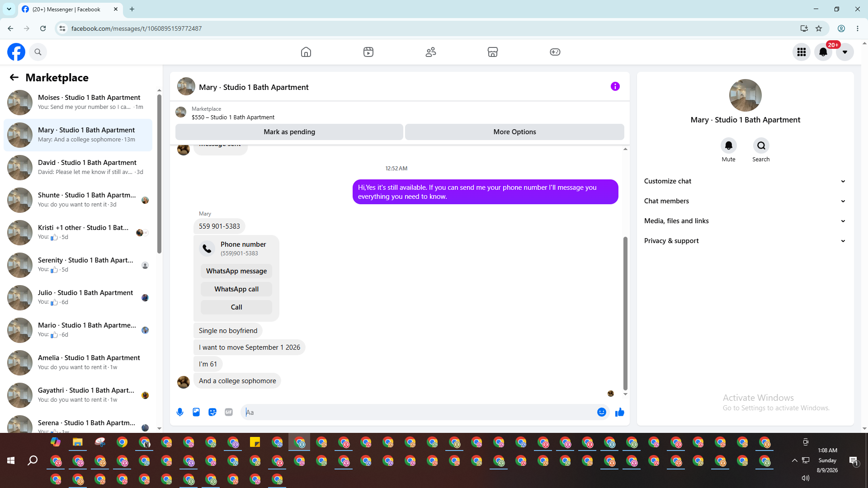Click the conversation list scrollbar
Viewport: 868px width, 488px height.
(159, 174)
